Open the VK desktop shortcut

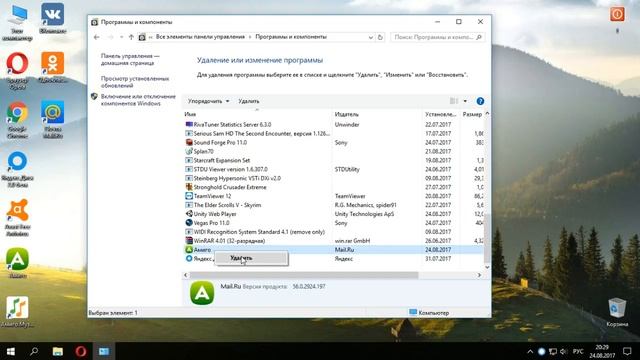(x=52, y=18)
